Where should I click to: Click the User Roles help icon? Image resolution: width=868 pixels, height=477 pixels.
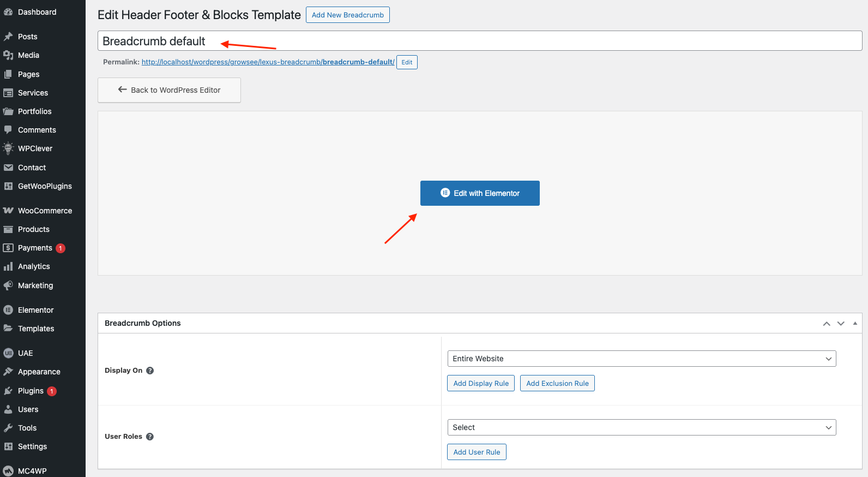(x=150, y=437)
